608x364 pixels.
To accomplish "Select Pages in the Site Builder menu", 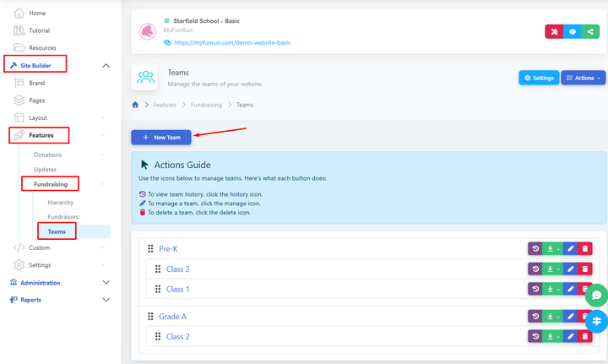I will coord(36,101).
